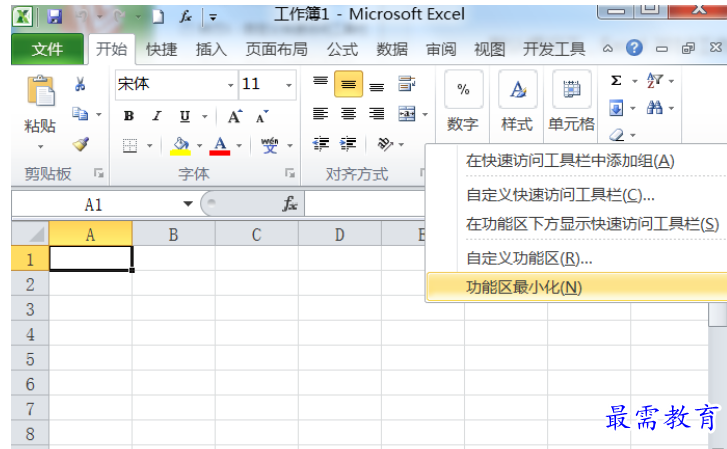The width and height of the screenshot is (727, 449).
Task: Click the text Orientation icon
Action: [386, 144]
